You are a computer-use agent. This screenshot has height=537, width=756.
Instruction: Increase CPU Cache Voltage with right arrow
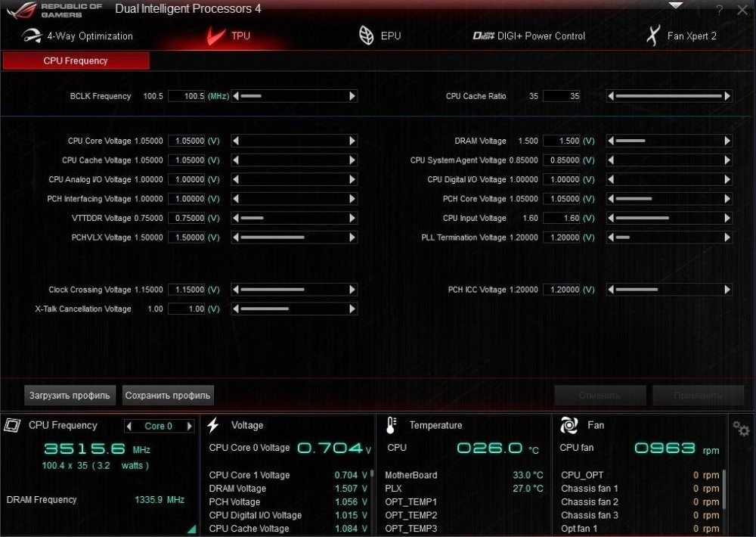[x=352, y=160]
